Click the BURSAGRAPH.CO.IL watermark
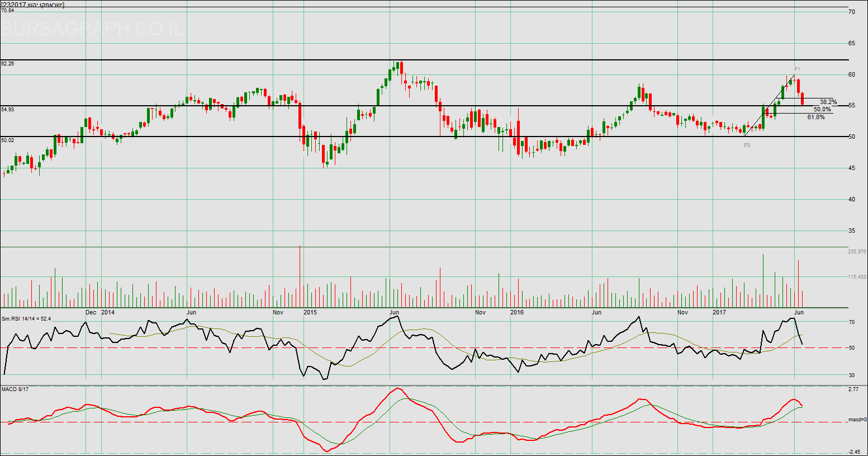The width and height of the screenshot is (868, 456). [x=92, y=29]
